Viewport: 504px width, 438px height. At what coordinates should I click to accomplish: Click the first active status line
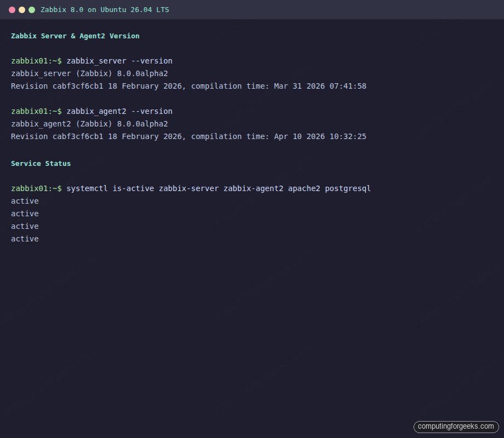click(25, 201)
